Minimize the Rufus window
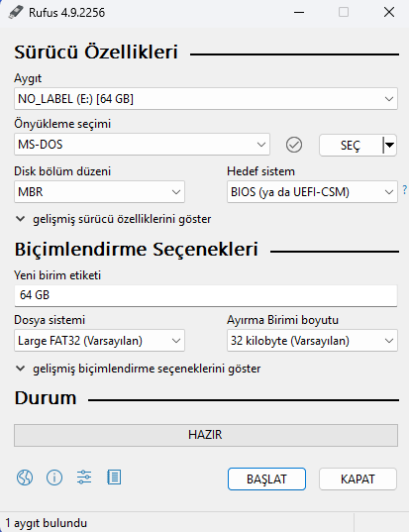 [x=299, y=13]
